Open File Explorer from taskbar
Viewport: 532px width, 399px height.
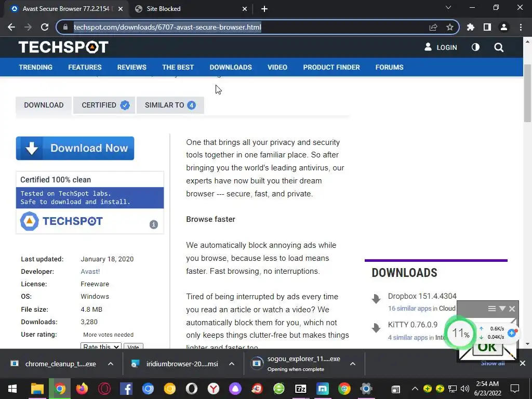(x=37, y=389)
